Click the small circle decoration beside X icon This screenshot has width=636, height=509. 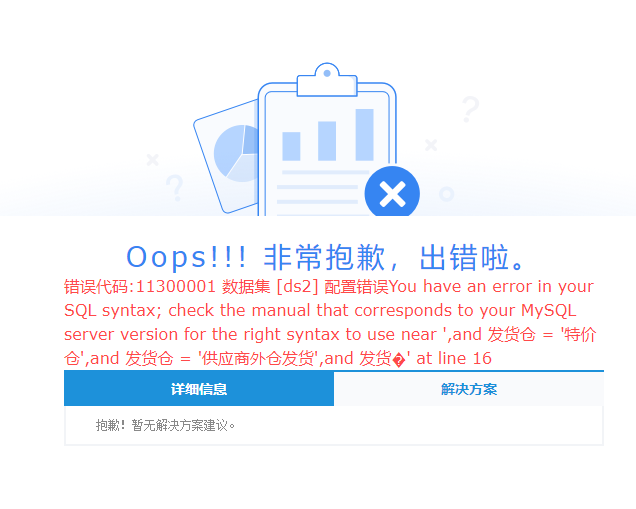(446, 194)
